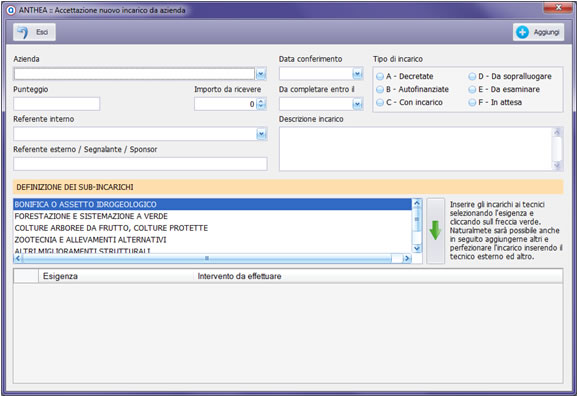Click the Importo da ricevere stepper arrows
Screen dimensions: 577x396
click(x=261, y=104)
